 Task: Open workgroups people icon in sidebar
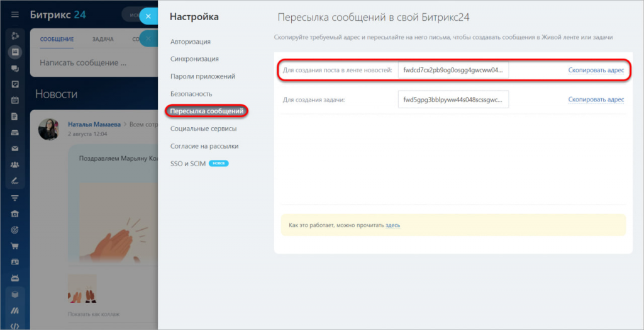tap(15, 164)
